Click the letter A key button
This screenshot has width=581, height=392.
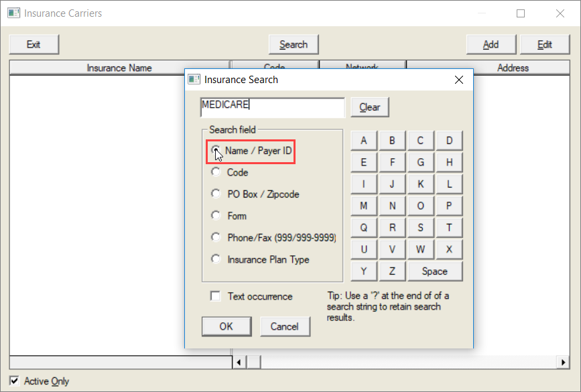pyautogui.click(x=364, y=141)
